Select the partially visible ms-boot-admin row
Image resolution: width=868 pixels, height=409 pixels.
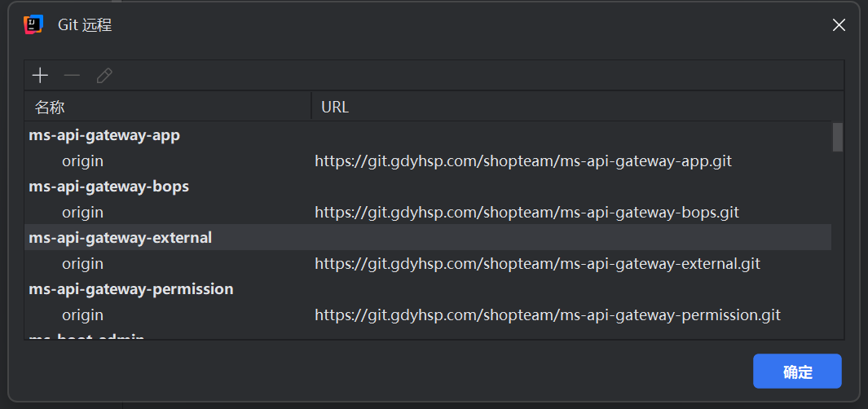86,336
